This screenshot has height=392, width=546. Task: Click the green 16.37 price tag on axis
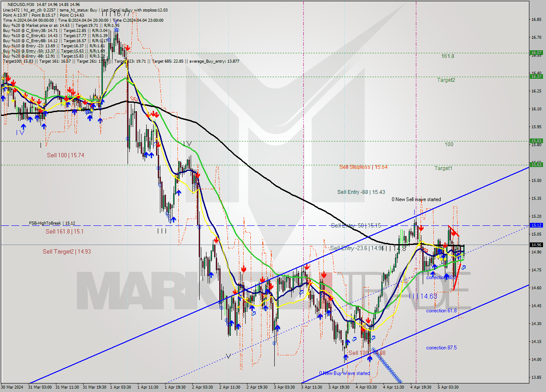coord(536,76)
